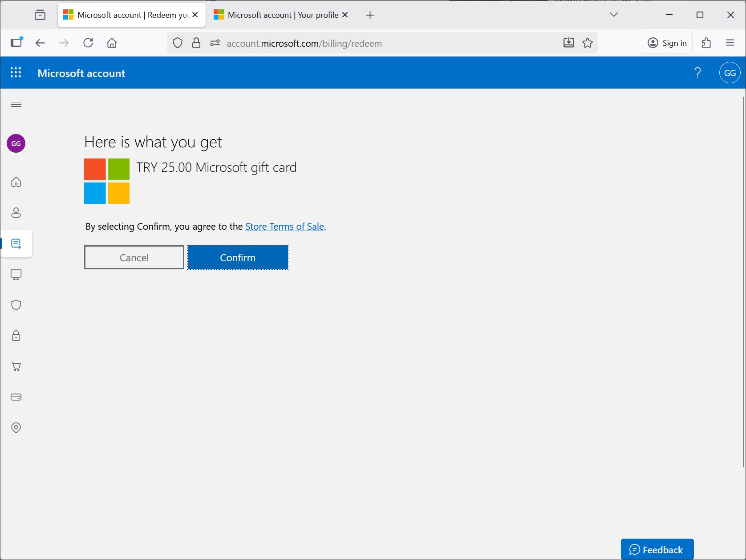Screen dimensions: 746x560
Task: Expand the sidebar hamburger menu
Action: pyautogui.click(x=16, y=104)
